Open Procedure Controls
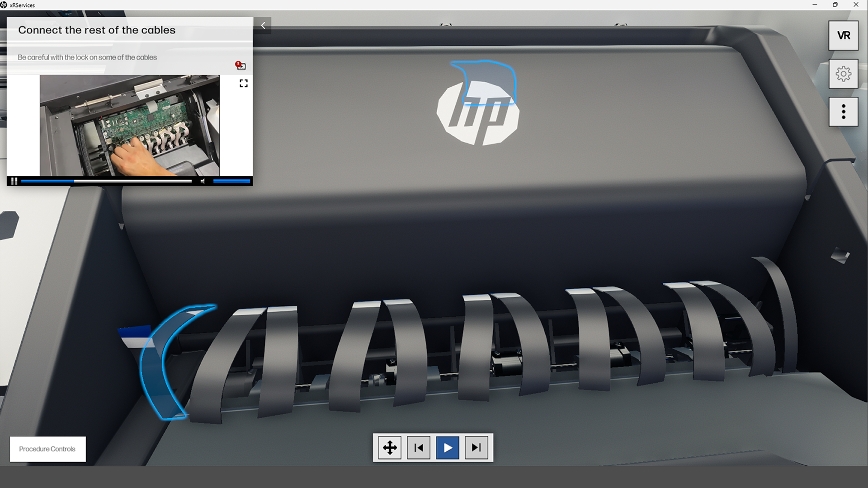The image size is (868, 488). pyautogui.click(x=47, y=449)
